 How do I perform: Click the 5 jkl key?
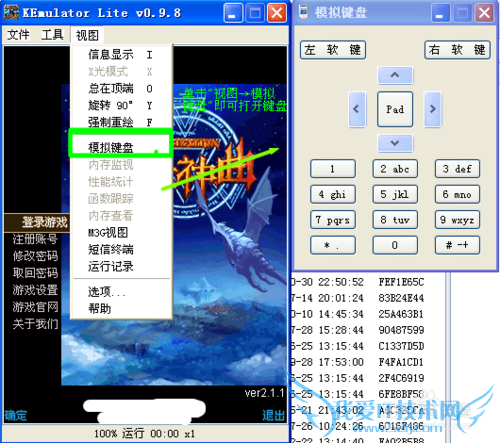coord(395,194)
